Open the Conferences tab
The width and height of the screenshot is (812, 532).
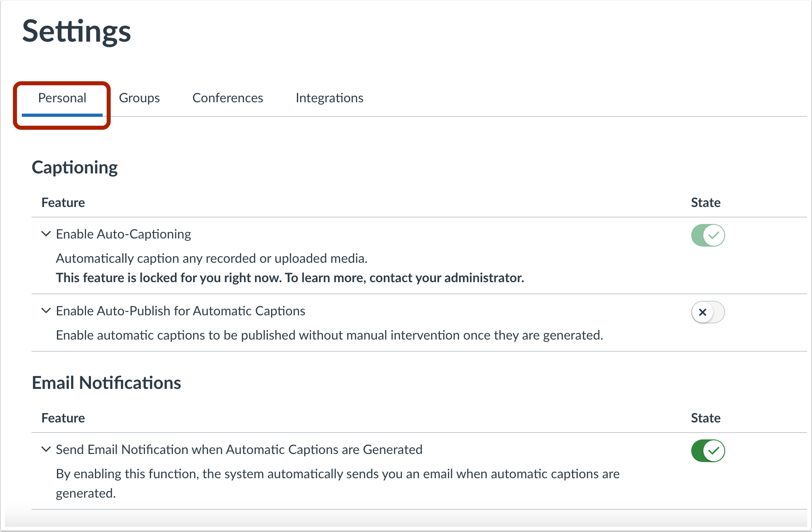[x=227, y=98]
